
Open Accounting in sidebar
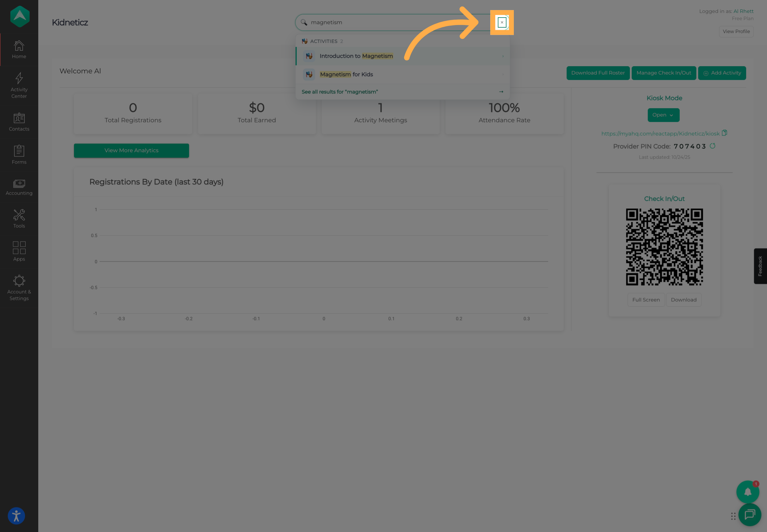tap(19, 187)
